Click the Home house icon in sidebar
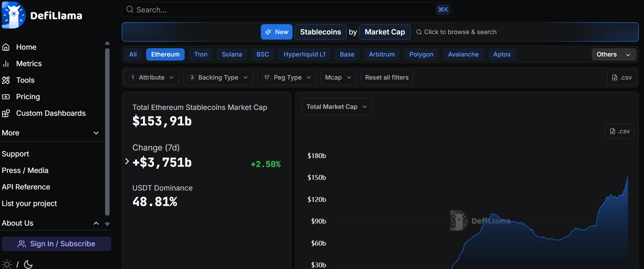Screen dimensions: 644x269 [x=6, y=47]
